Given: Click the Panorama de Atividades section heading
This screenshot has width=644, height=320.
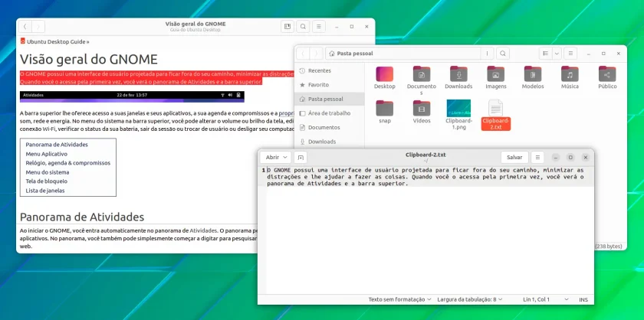Looking at the screenshot, I should pos(82,217).
